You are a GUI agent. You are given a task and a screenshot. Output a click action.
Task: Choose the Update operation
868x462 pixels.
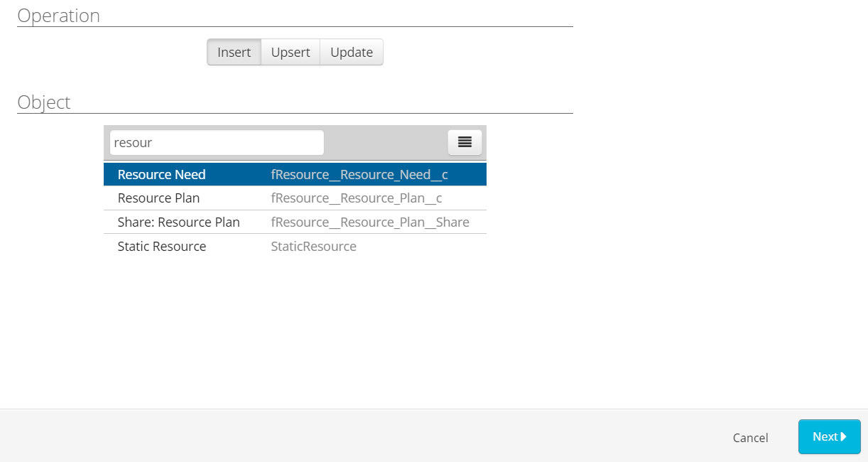pos(352,53)
